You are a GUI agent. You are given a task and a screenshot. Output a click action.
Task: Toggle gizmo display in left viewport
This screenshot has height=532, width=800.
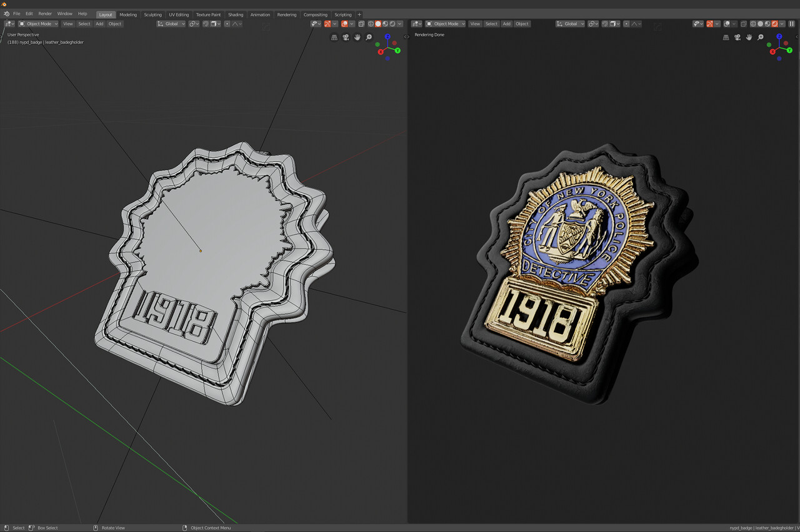[x=327, y=24]
